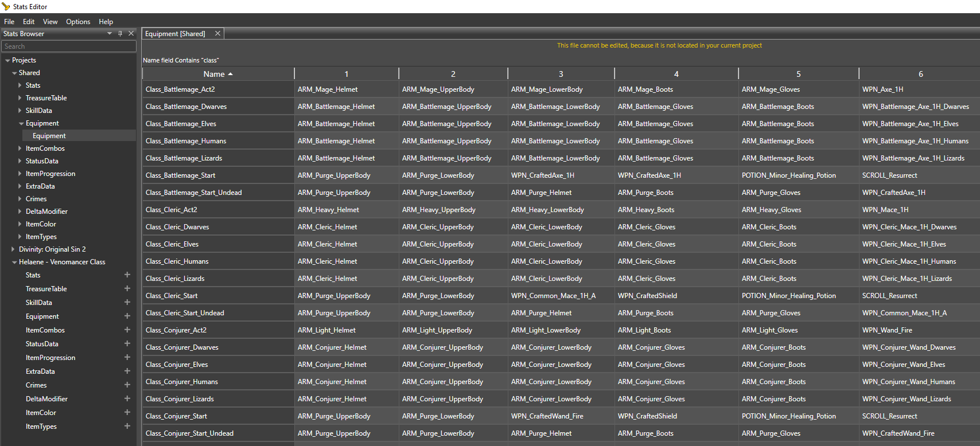The height and width of the screenshot is (446, 980).
Task: Select the Class_Conjurer_Start_Undead name cell
Action: (218, 433)
